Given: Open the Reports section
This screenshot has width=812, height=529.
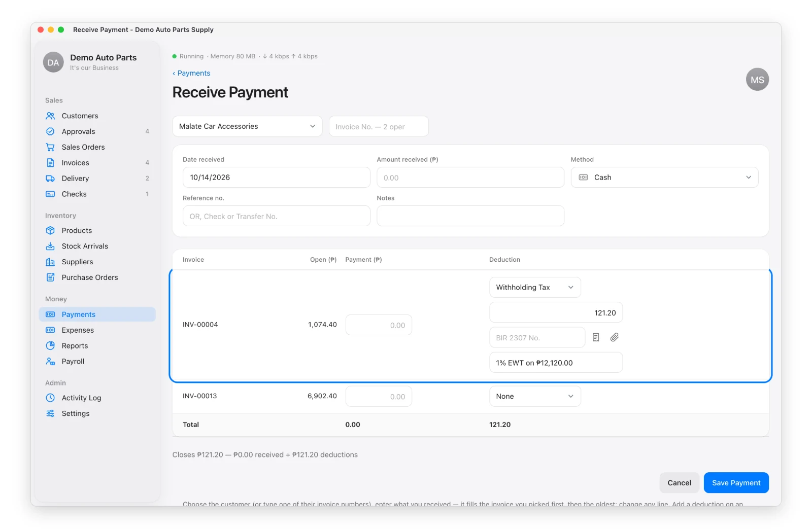Looking at the screenshot, I should pyautogui.click(x=97, y=346).
